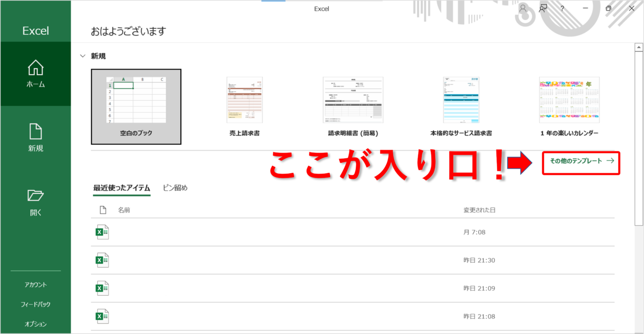This screenshot has width=644, height=334.
Task: Click Excel file icon in the 昨日 21:30 row
Action: pos(102,260)
